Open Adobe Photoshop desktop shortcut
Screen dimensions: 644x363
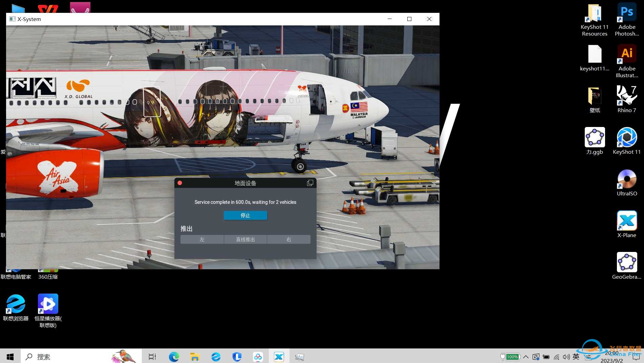pyautogui.click(x=627, y=20)
